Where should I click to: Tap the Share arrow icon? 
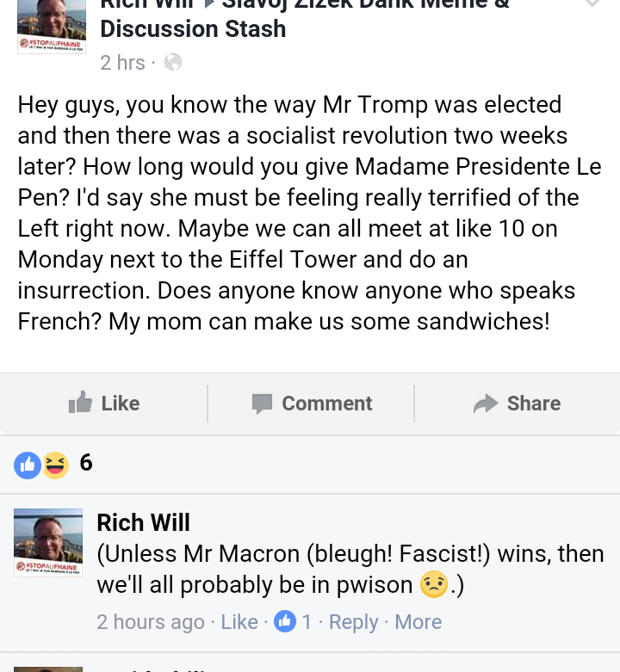point(486,404)
